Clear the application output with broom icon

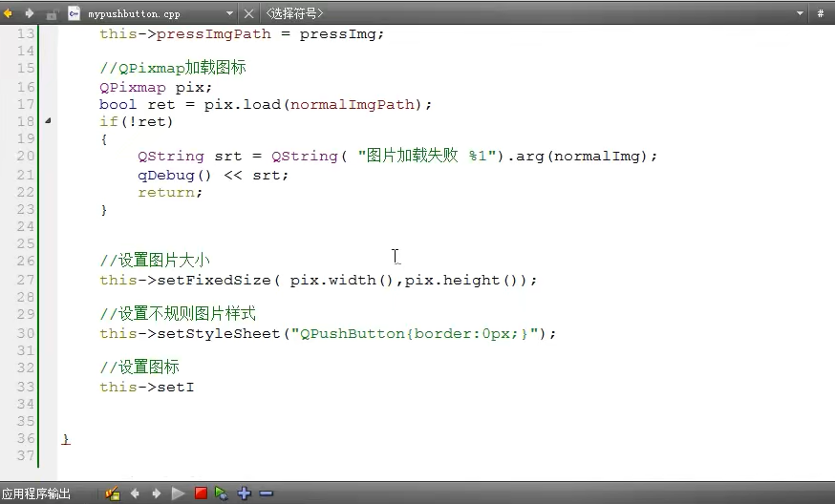113,493
